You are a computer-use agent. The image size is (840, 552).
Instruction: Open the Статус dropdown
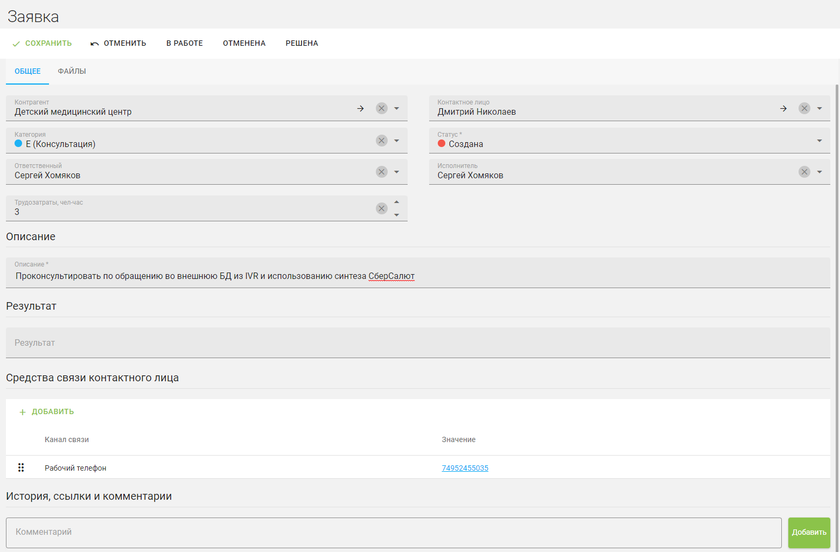(819, 140)
